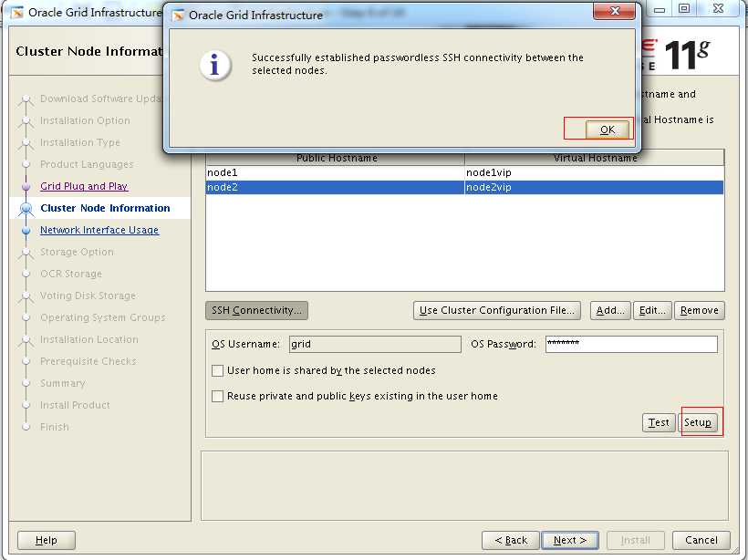Toggle the SSH Connectivity panel button
The image size is (748, 560).
point(256,310)
